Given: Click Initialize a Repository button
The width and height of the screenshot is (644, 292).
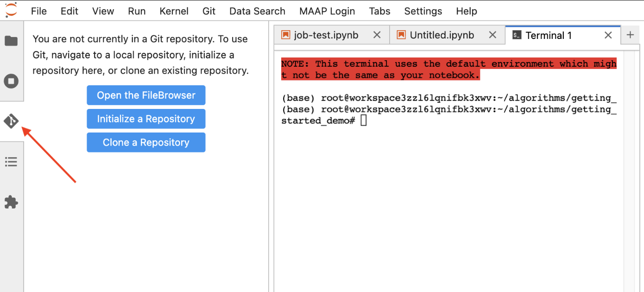Looking at the screenshot, I should click(x=146, y=119).
